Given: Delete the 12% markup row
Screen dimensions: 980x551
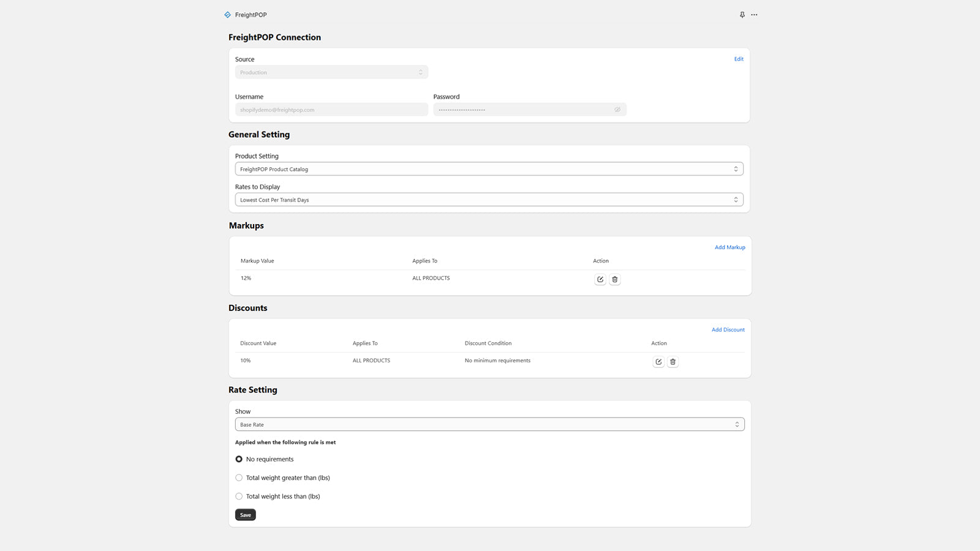Looking at the screenshot, I should coord(615,279).
